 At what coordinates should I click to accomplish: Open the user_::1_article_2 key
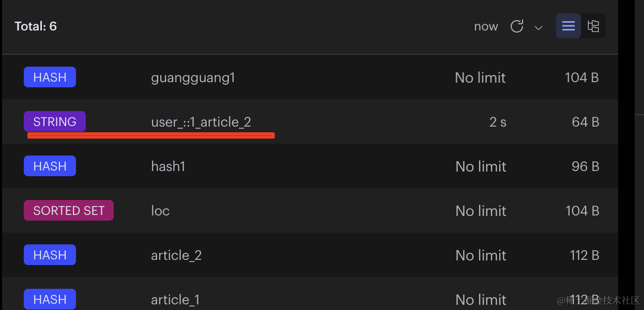[x=201, y=122]
